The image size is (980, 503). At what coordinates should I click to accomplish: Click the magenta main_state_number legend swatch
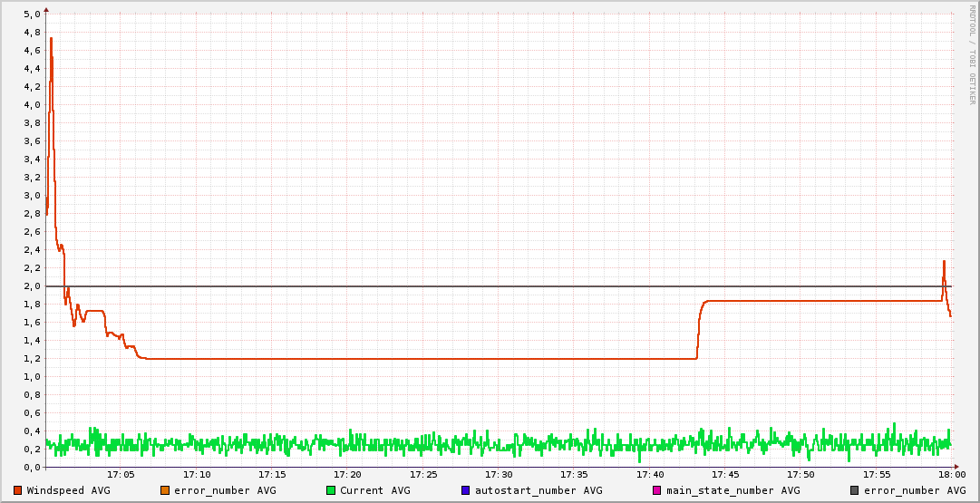point(657,490)
